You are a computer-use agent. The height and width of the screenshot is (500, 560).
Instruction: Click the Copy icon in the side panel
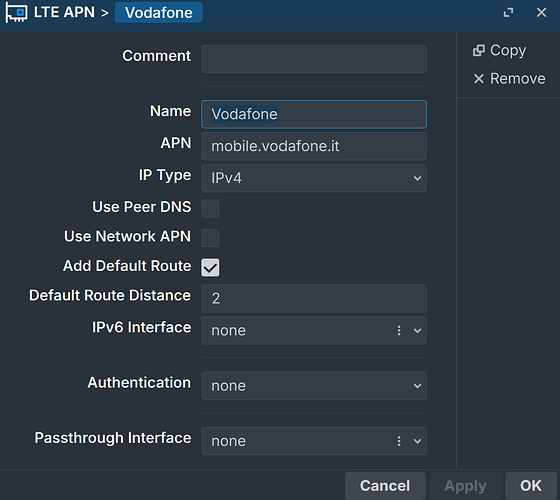click(479, 50)
